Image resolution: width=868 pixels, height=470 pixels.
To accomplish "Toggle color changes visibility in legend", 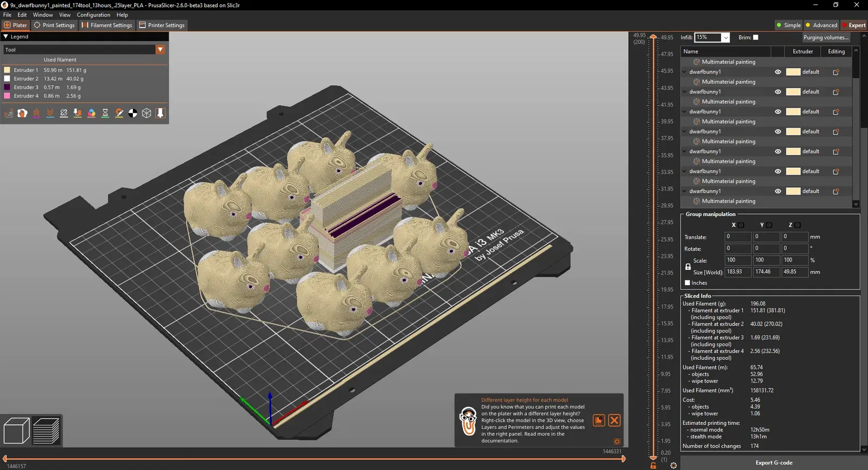I will point(92,113).
